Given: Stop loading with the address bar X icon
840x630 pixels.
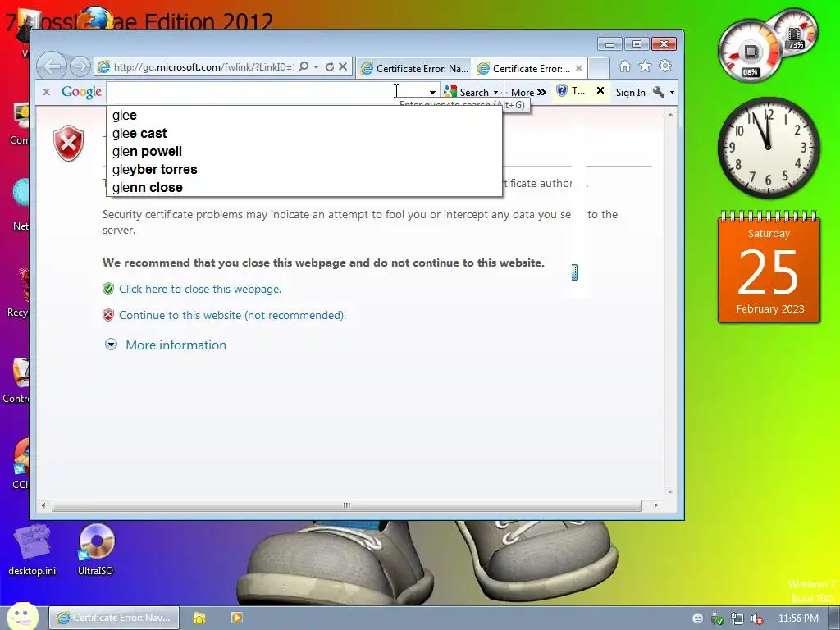Looking at the screenshot, I should click(x=343, y=67).
